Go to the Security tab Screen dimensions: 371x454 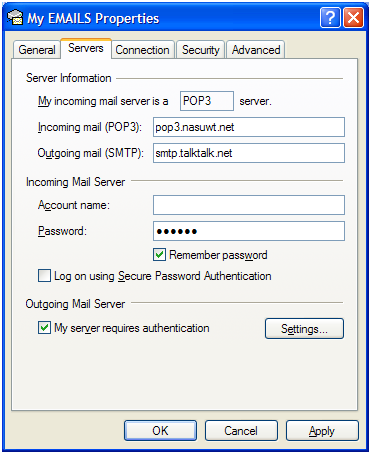click(x=201, y=50)
